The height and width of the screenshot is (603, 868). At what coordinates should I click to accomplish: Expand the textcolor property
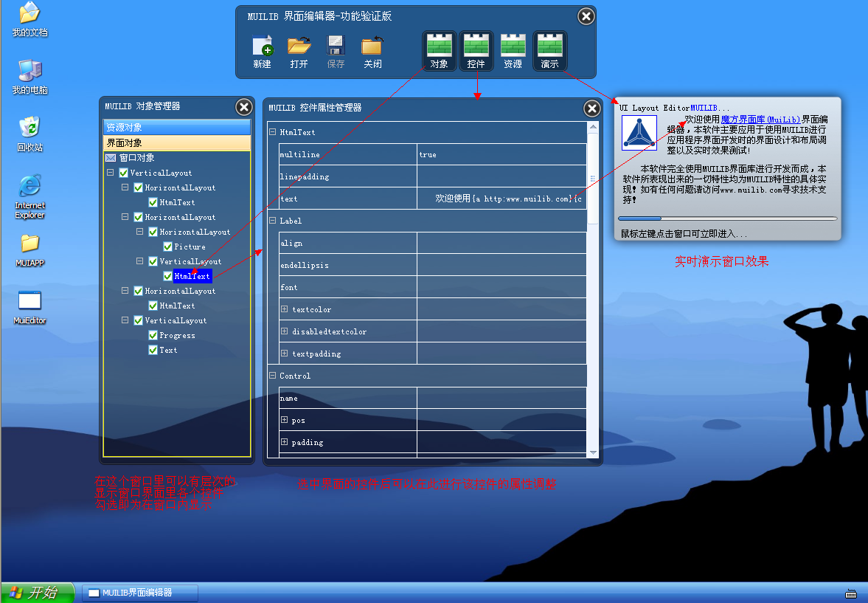click(284, 309)
